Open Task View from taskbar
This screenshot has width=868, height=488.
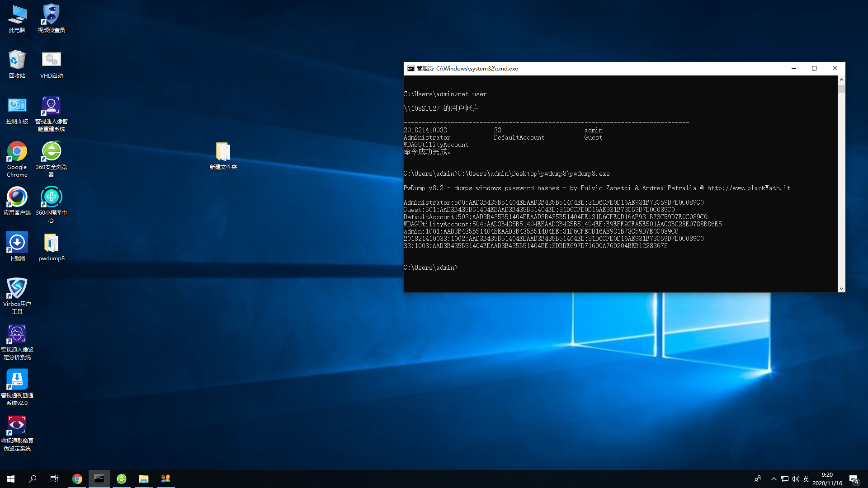[x=54, y=479]
